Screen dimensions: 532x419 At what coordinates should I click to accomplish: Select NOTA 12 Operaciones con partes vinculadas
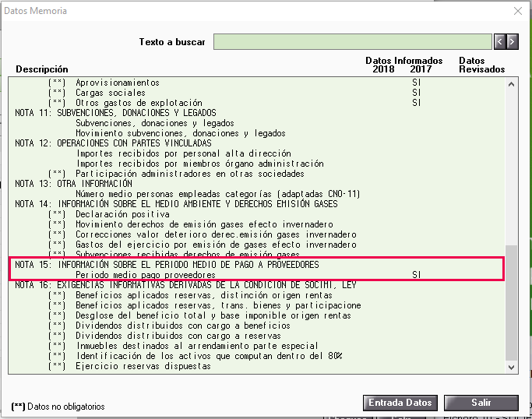click(257, 143)
